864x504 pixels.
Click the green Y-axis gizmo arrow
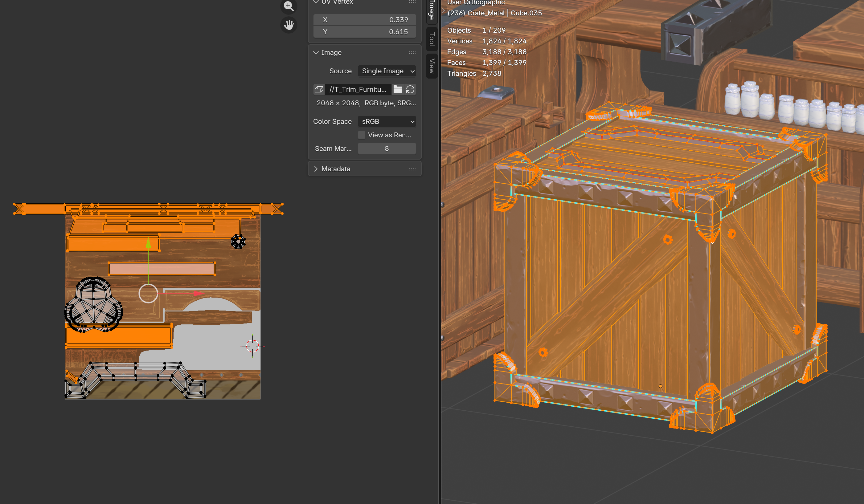tap(148, 243)
